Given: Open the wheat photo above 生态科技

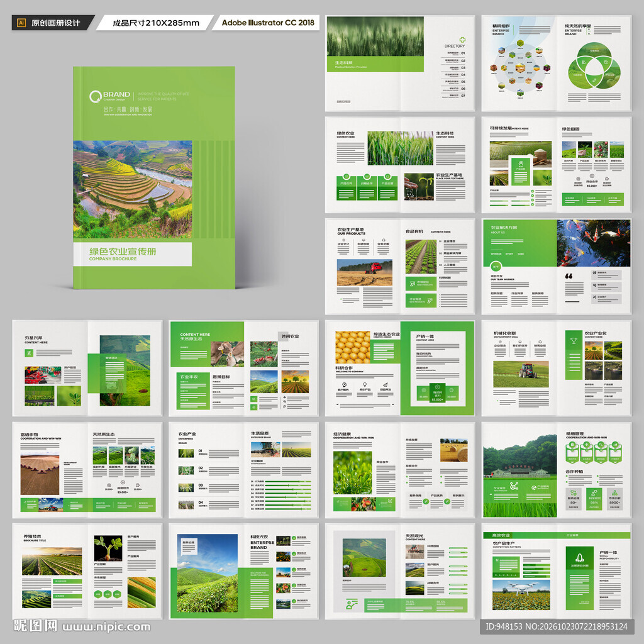Looking at the screenshot, I should (x=375, y=36).
